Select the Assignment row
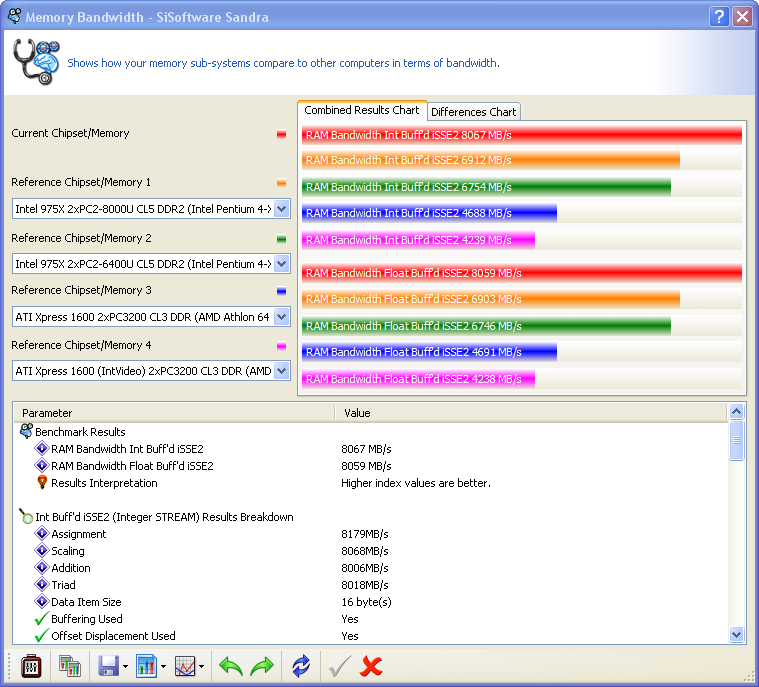The height and width of the screenshot is (687, 759). click(371, 534)
